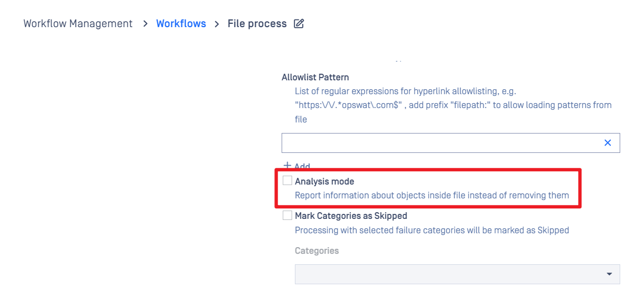Click the Add link under the pattern field
Viewport: 644px width, 297px height.
point(302,166)
